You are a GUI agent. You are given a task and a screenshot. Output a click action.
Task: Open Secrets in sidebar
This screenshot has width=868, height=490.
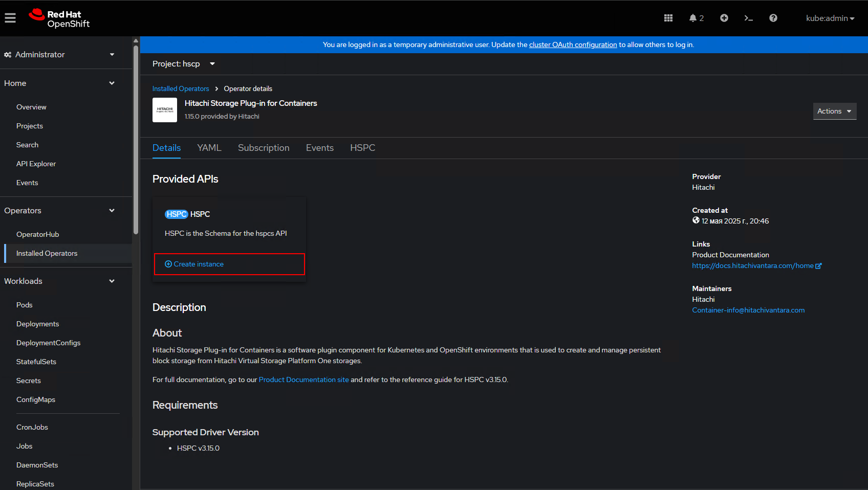29,381
